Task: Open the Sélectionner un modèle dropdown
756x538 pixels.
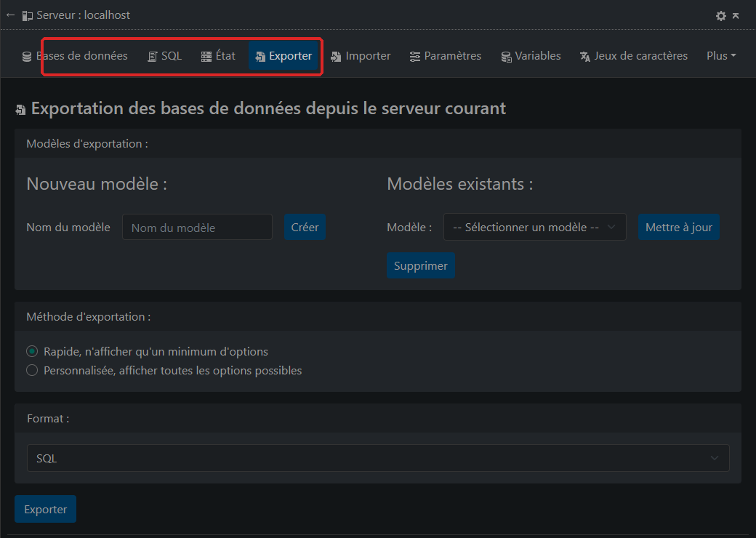Action: point(535,227)
